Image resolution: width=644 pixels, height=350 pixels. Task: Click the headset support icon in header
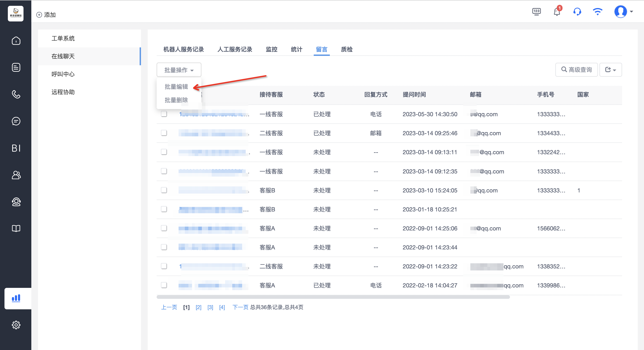[x=577, y=12]
